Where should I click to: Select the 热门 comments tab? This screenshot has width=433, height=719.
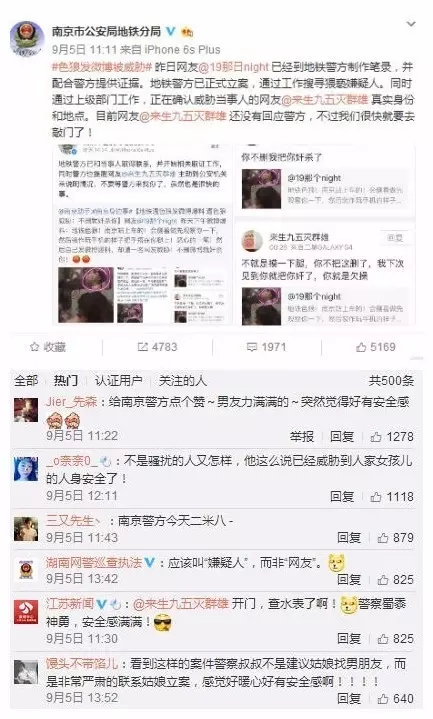click(x=66, y=381)
